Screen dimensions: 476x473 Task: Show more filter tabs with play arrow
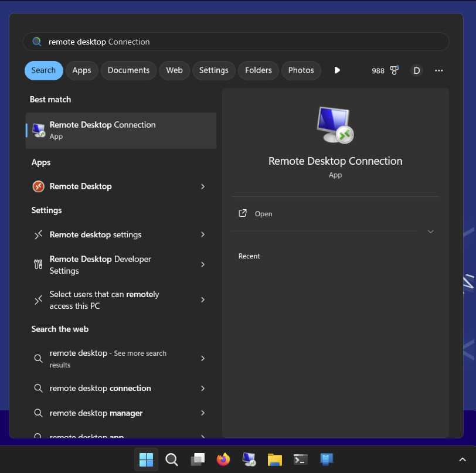pos(337,70)
